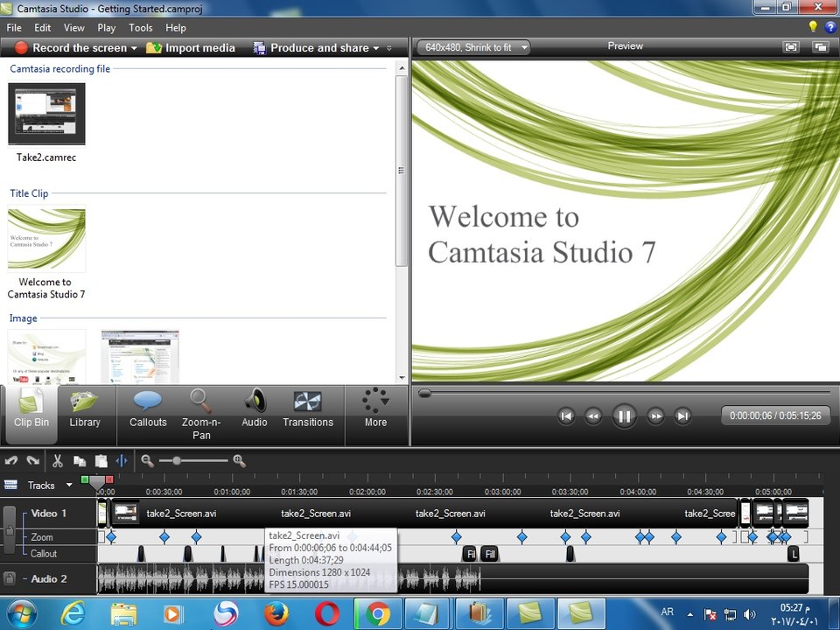Pause the preview playback
This screenshot has width=840, height=630.
[624, 416]
